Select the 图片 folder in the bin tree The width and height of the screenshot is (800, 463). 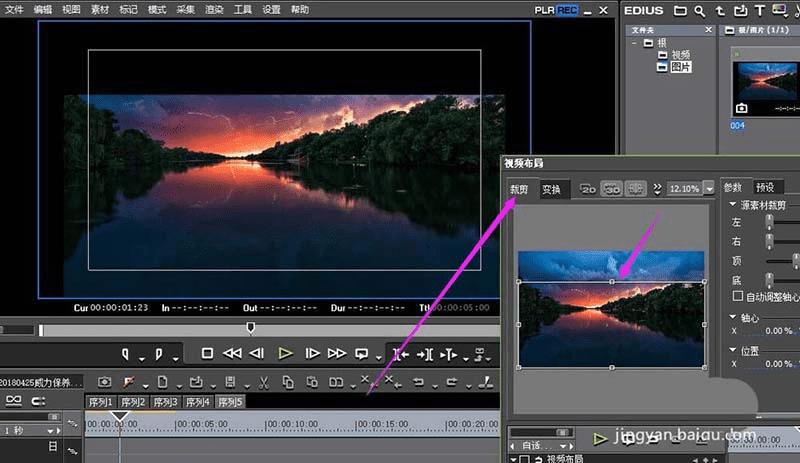(681, 67)
